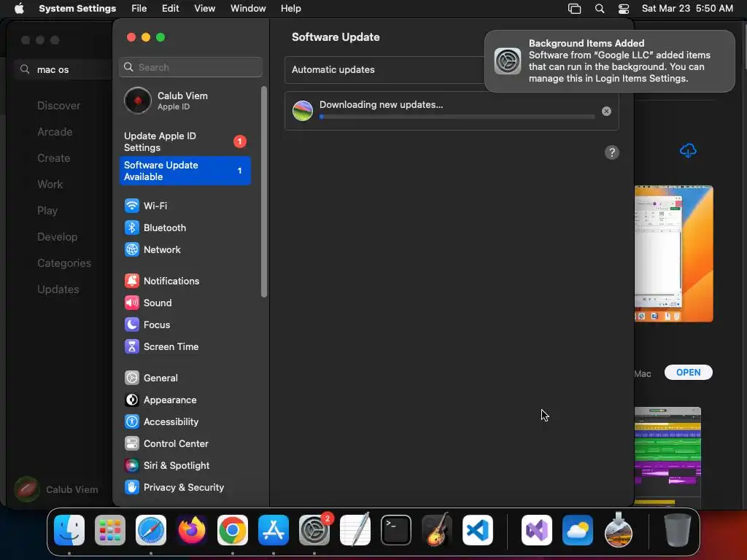
Task: Open Weather app from the Dock
Action: pyautogui.click(x=578, y=530)
